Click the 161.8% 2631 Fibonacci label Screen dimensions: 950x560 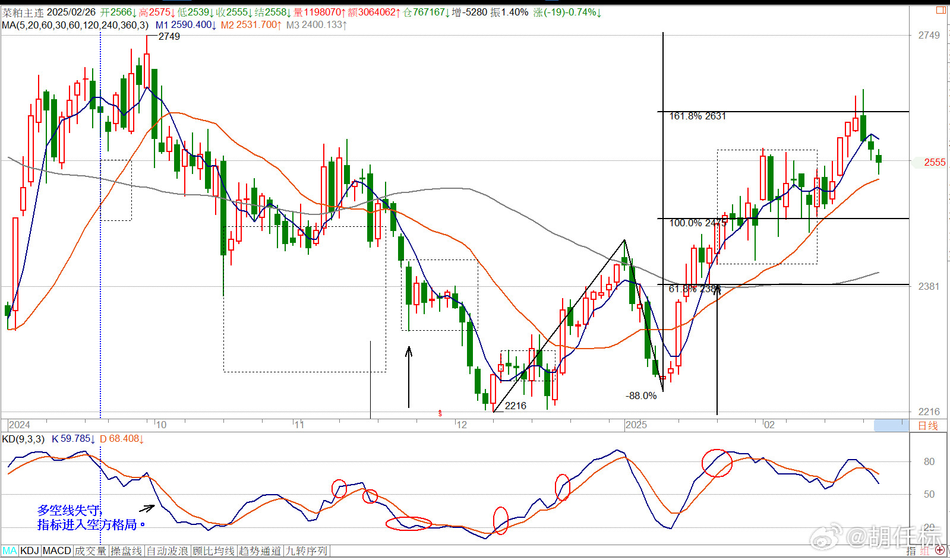point(697,116)
